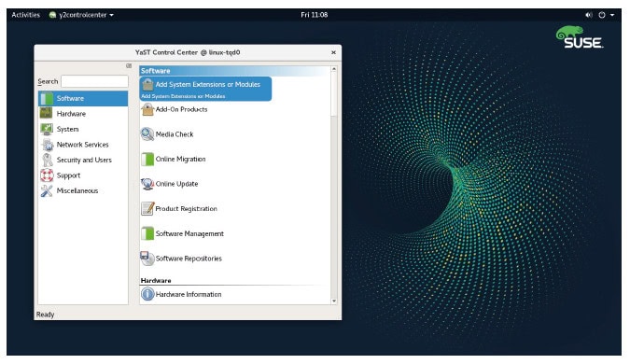This screenshot has width=630, height=364.
Task: Click the module list scrollbar thumb
Action: tap(334, 95)
